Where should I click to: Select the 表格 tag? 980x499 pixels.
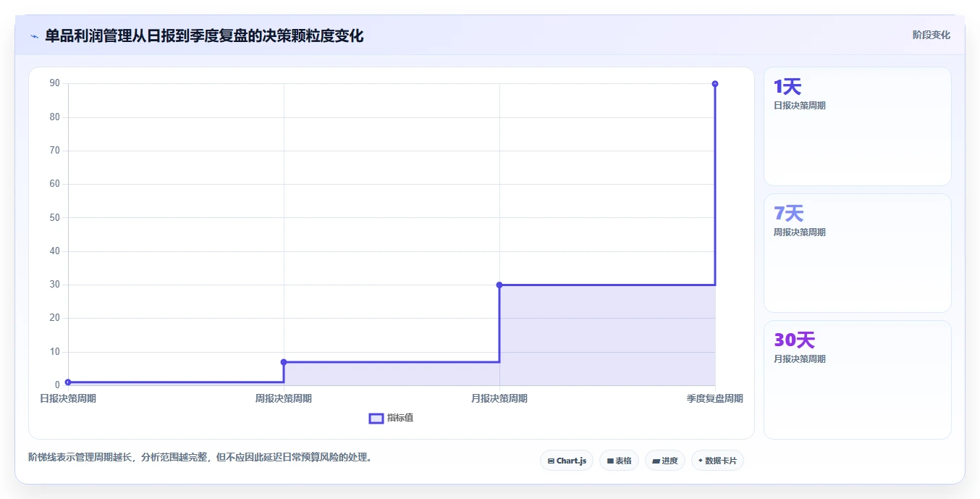pyautogui.click(x=619, y=461)
